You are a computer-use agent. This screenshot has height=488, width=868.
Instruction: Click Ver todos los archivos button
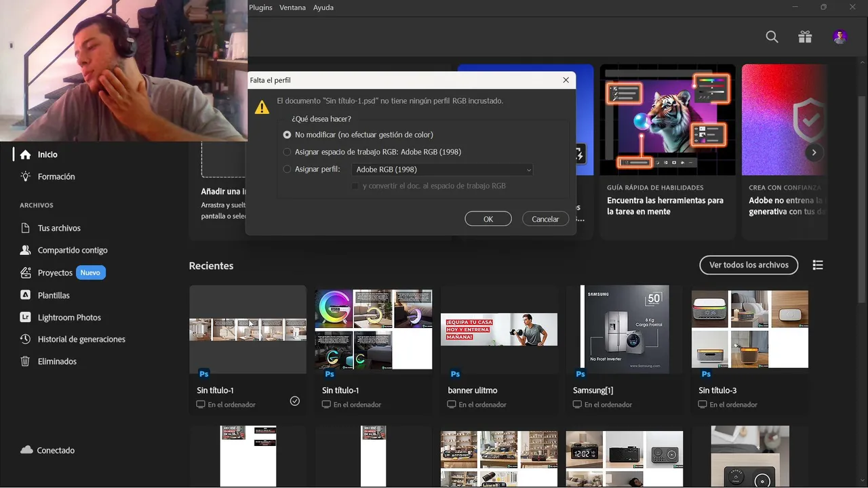coord(749,265)
